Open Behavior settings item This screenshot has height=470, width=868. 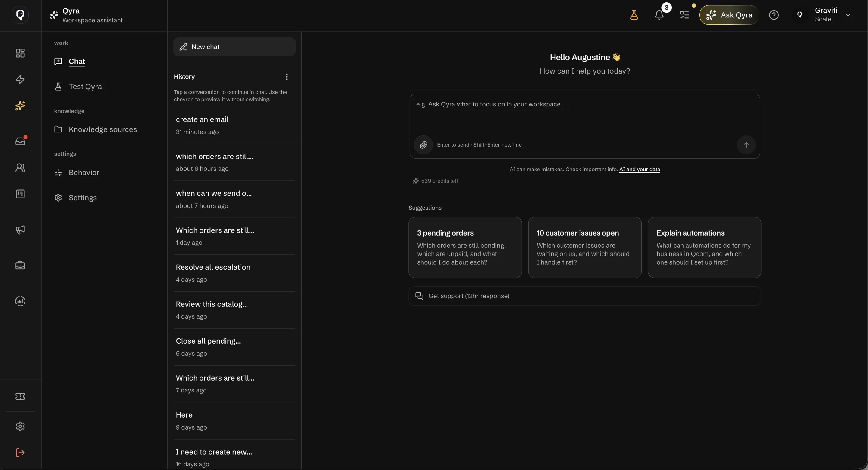coord(77,173)
